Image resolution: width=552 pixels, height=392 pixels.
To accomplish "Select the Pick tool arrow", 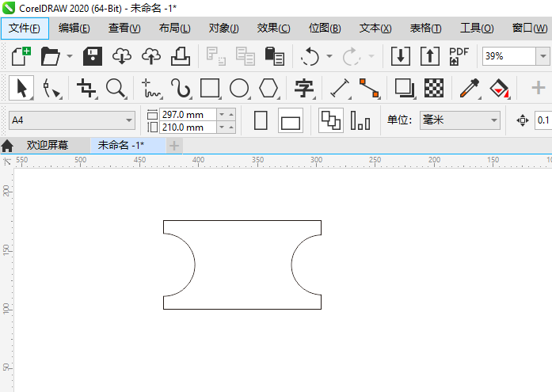I will (x=21, y=88).
